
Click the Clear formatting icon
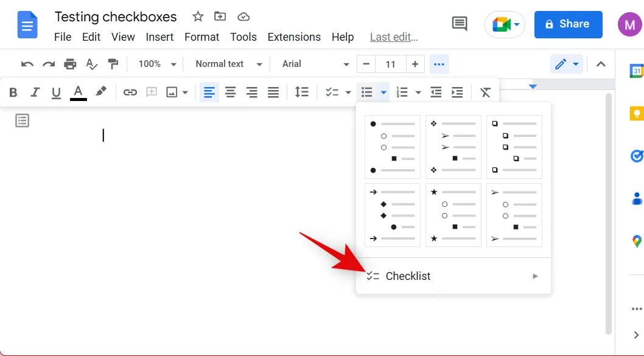485,92
